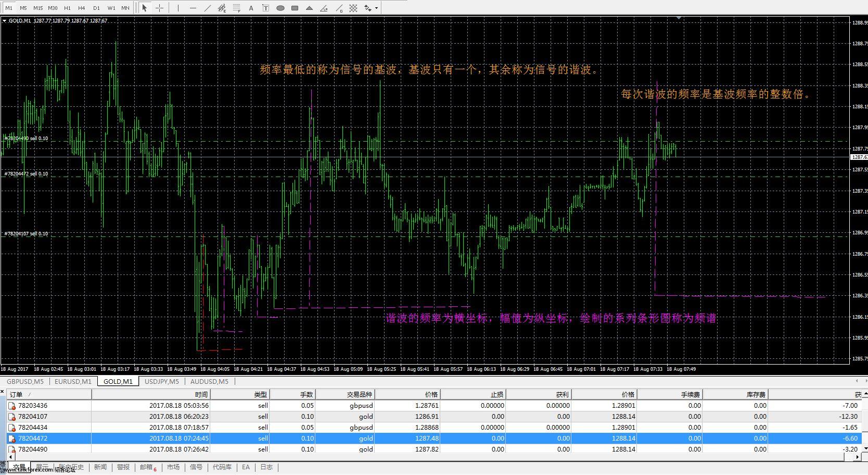
Task: Open the 警报 terminal tab
Action: (123, 467)
